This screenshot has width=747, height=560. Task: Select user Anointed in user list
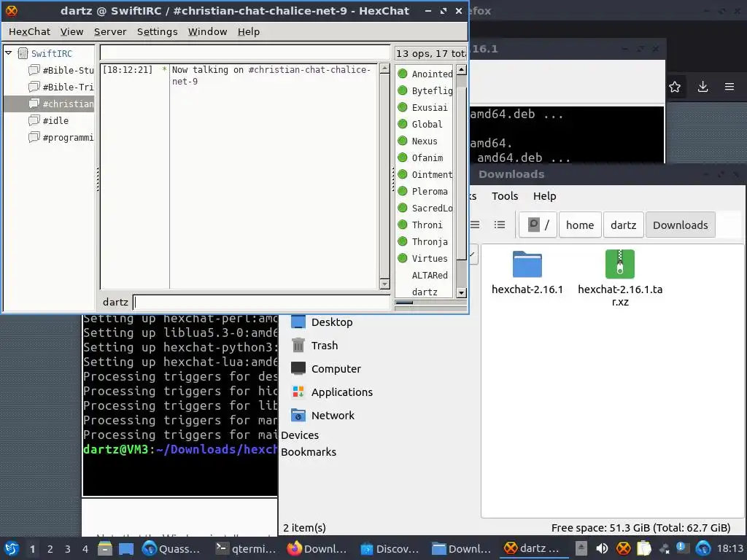coord(432,74)
